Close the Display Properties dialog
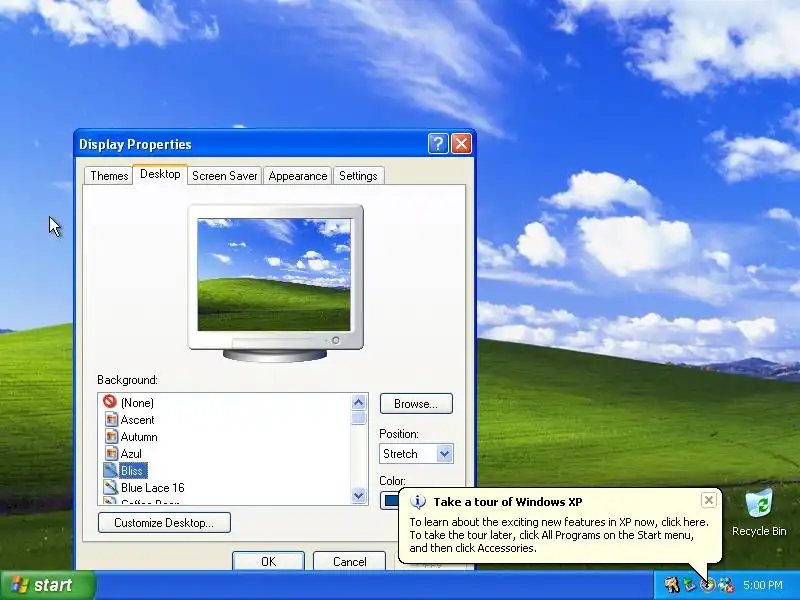The image size is (800, 600). 461,144
